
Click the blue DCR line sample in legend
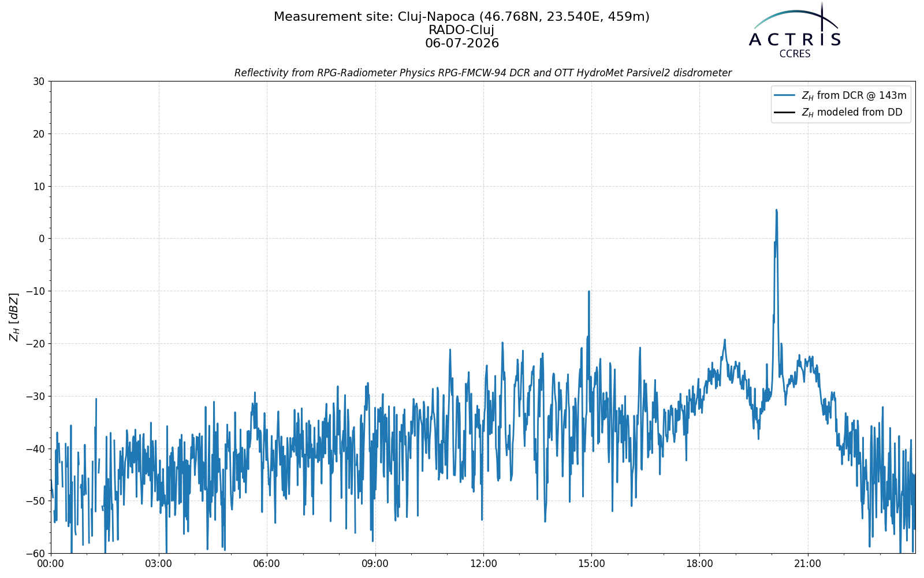785,95
